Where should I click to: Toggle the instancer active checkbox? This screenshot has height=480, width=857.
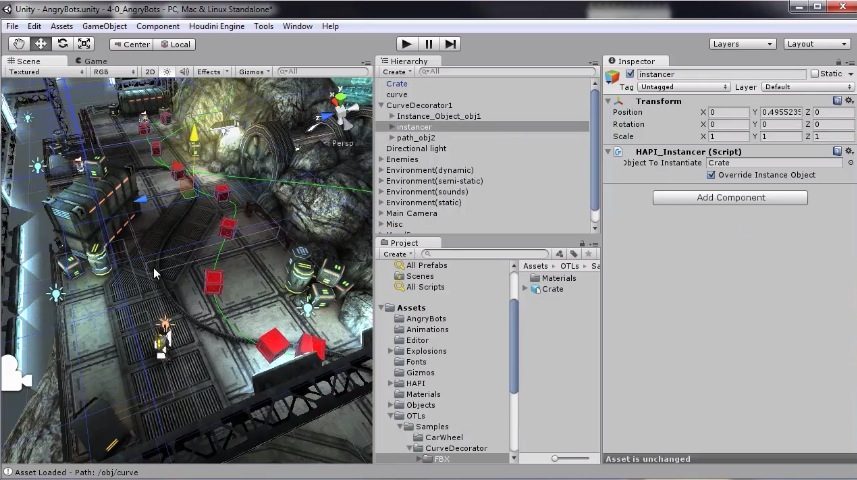(630, 74)
